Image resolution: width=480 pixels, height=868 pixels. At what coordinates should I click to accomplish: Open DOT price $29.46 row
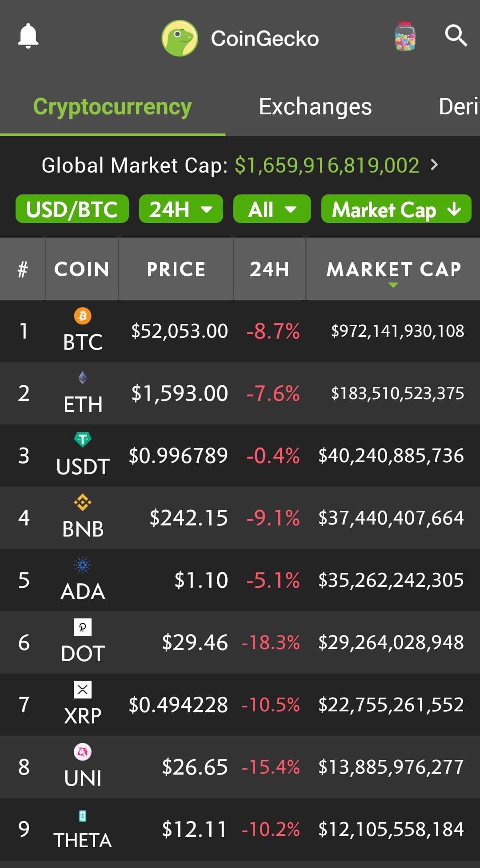tap(240, 642)
